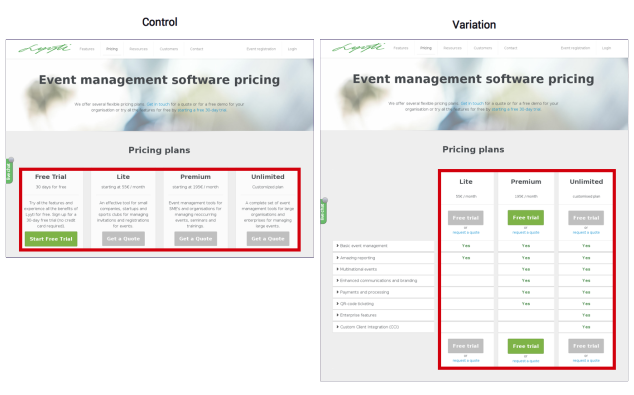Image resolution: width=634 pixels, height=395 pixels.
Task: Expand the QR-code ticketing feature row
Action: [x=383, y=304]
